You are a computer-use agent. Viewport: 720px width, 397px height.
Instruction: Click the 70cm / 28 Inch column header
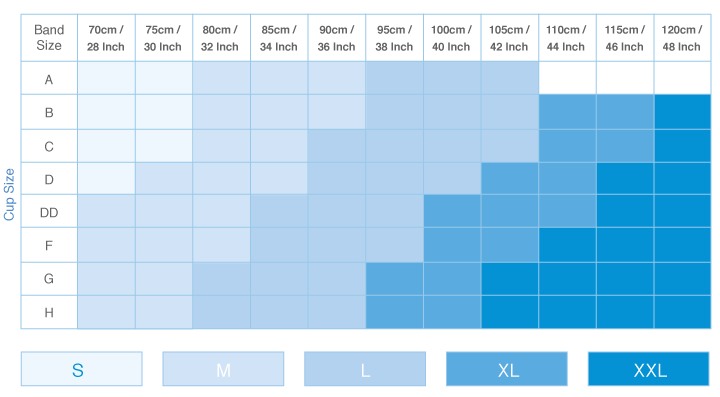click(106, 38)
